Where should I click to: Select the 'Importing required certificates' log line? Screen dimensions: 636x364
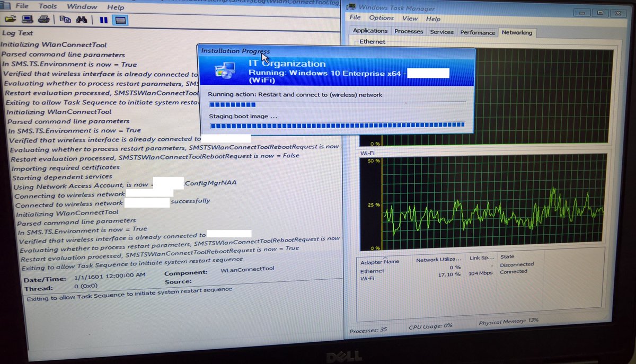tap(66, 168)
